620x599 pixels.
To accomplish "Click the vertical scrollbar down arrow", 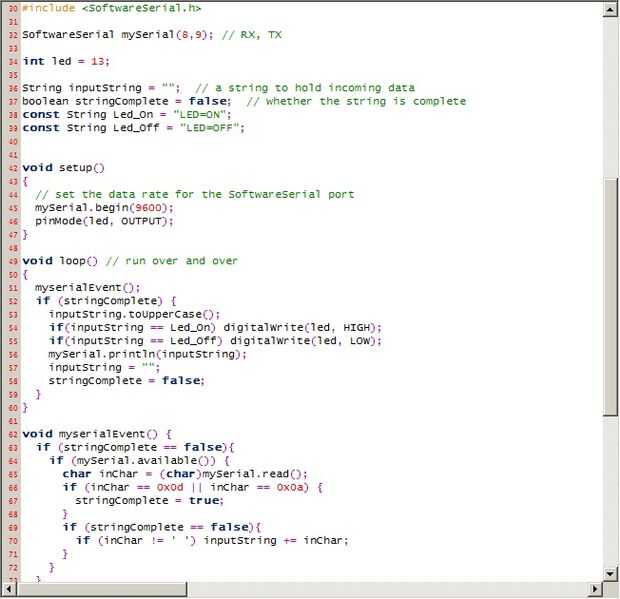I will tap(611, 573).
